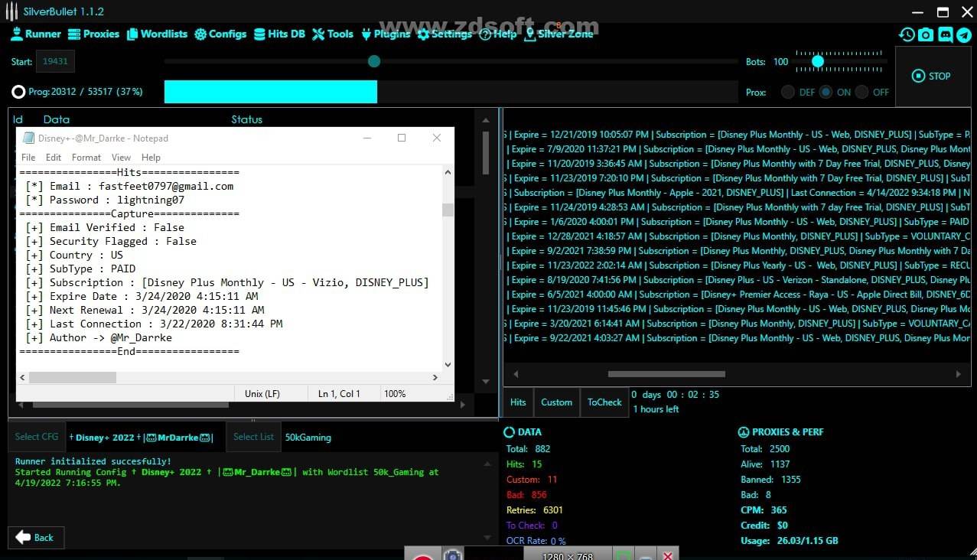Select the ON proxy radio button
Screen dimensions: 977x560
826,92
